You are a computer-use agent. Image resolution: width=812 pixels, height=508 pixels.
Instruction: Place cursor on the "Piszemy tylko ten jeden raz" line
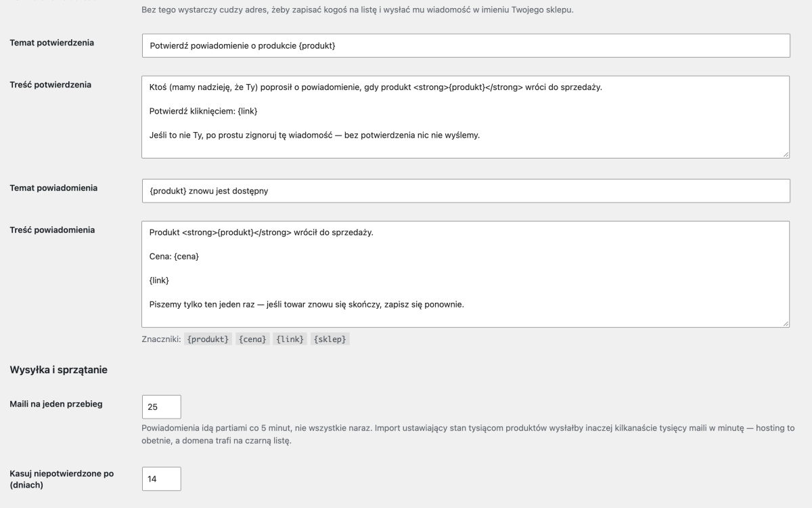point(307,304)
